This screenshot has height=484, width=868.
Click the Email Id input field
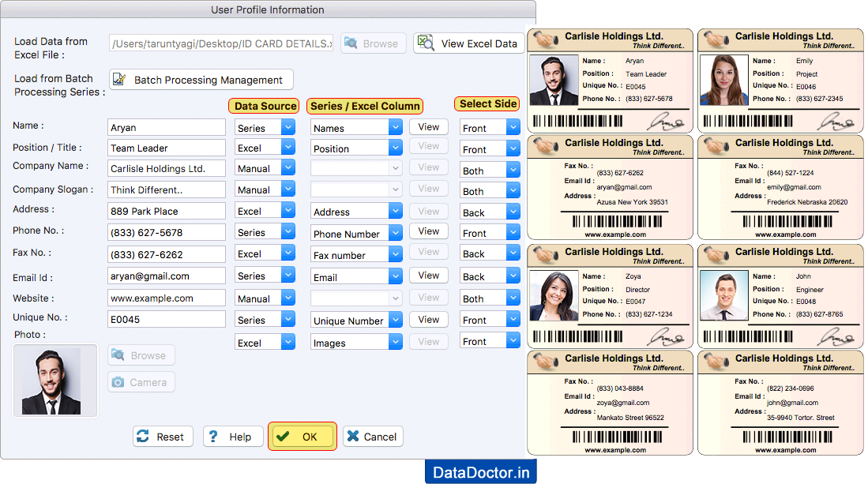[166, 276]
